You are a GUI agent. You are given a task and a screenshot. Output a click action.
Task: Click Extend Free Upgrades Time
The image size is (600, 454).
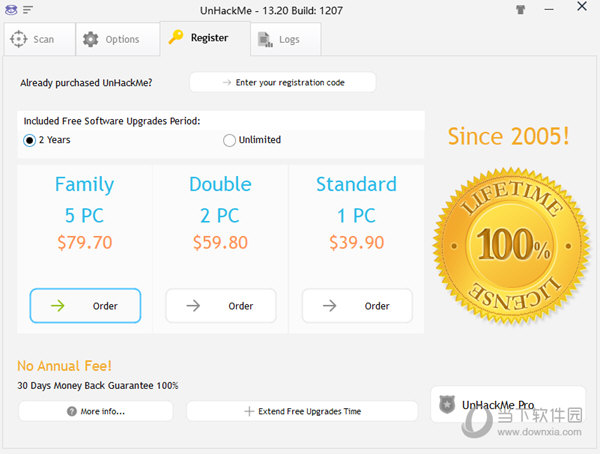pyautogui.click(x=302, y=411)
